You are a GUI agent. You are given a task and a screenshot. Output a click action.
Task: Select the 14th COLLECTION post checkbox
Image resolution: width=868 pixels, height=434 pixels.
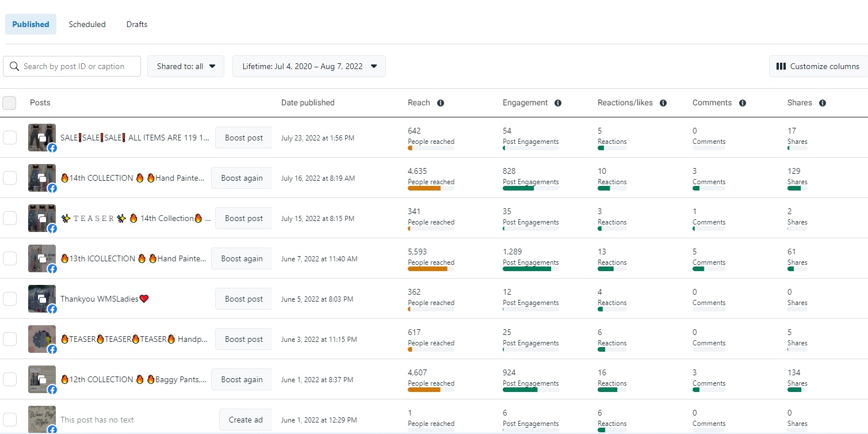point(10,178)
